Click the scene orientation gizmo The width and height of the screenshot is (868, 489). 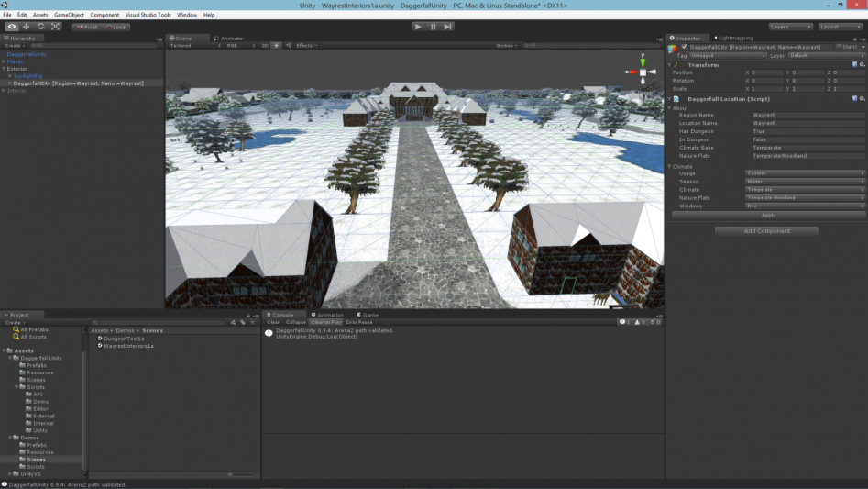pos(643,72)
